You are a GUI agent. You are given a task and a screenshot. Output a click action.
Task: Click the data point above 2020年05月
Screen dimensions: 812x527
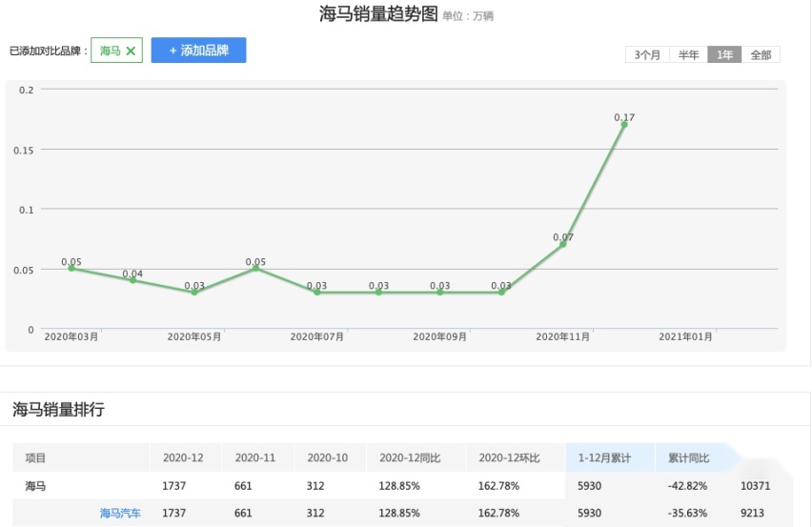194,292
